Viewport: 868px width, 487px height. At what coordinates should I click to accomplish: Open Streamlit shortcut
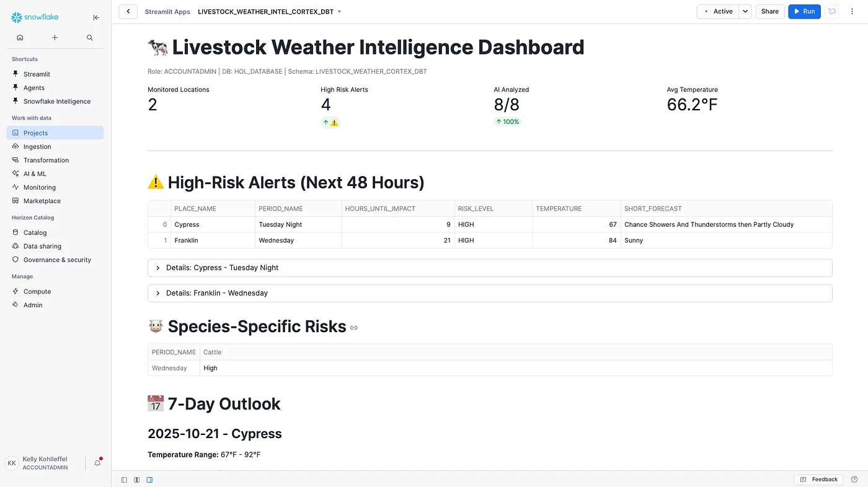tap(37, 74)
